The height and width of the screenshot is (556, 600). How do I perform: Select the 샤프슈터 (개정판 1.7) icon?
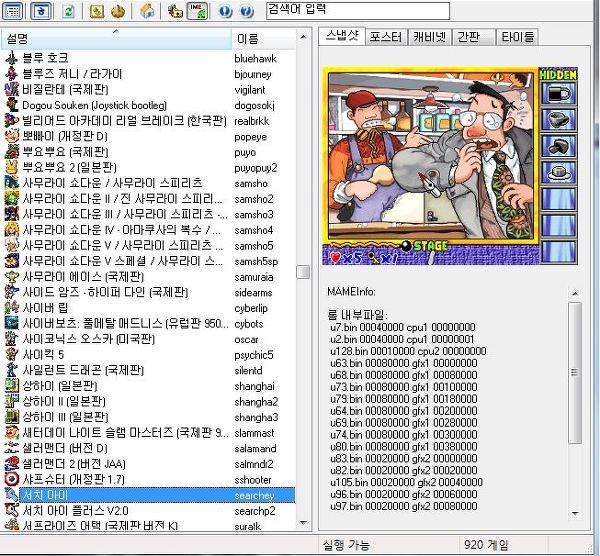tap(11, 480)
